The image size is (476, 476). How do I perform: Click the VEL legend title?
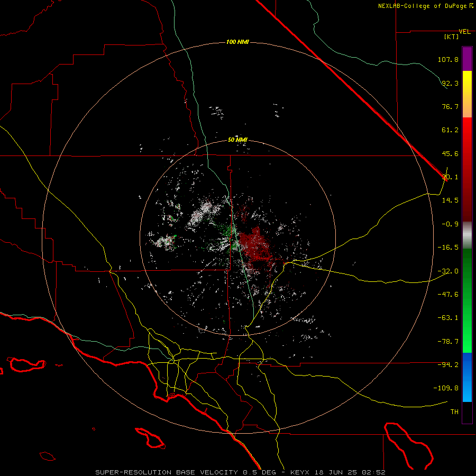click(x=464, y=32)
